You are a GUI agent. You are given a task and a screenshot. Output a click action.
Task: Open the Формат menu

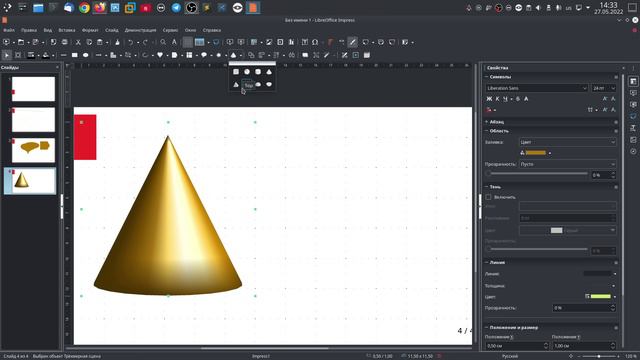90,30
